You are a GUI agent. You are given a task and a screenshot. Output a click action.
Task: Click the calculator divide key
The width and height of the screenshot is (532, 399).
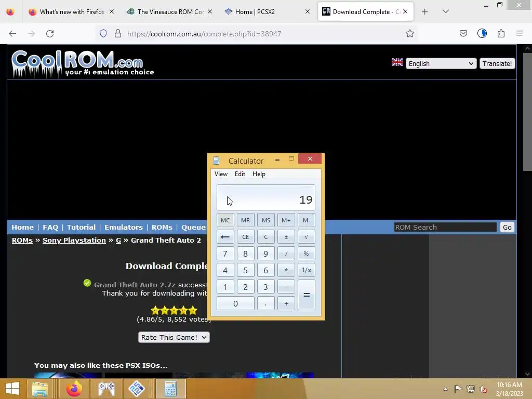[x=286, y=254]
